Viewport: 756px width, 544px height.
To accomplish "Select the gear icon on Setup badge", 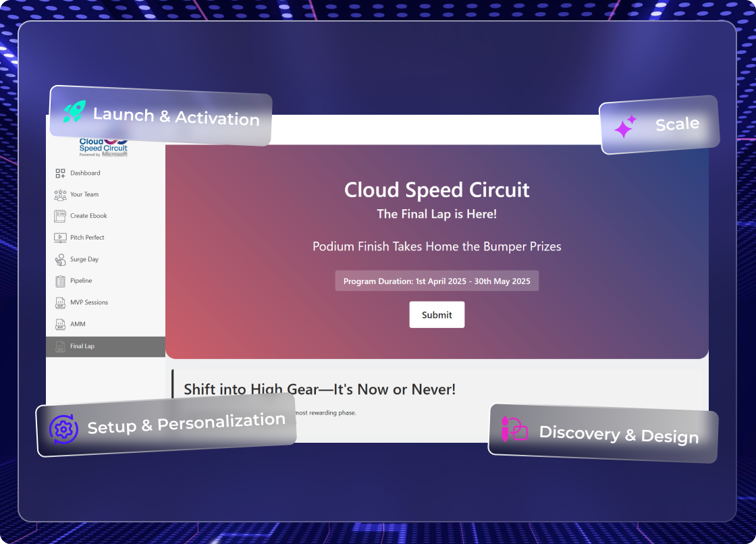I will click(x=63, y=429).
